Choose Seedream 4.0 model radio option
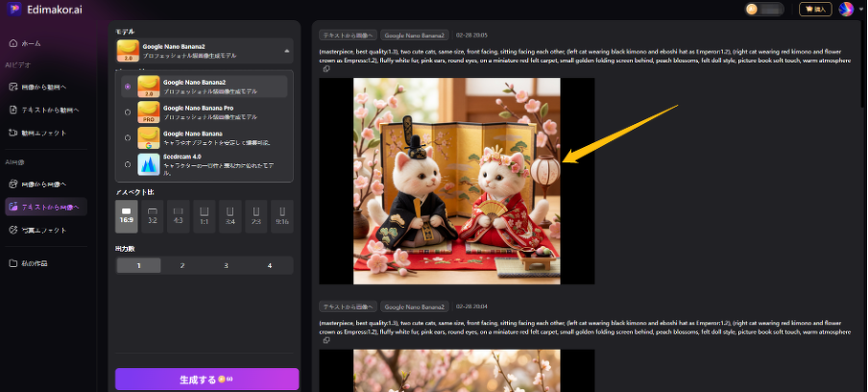Screen dimensions: 868x392 click(x=128, y=164)
